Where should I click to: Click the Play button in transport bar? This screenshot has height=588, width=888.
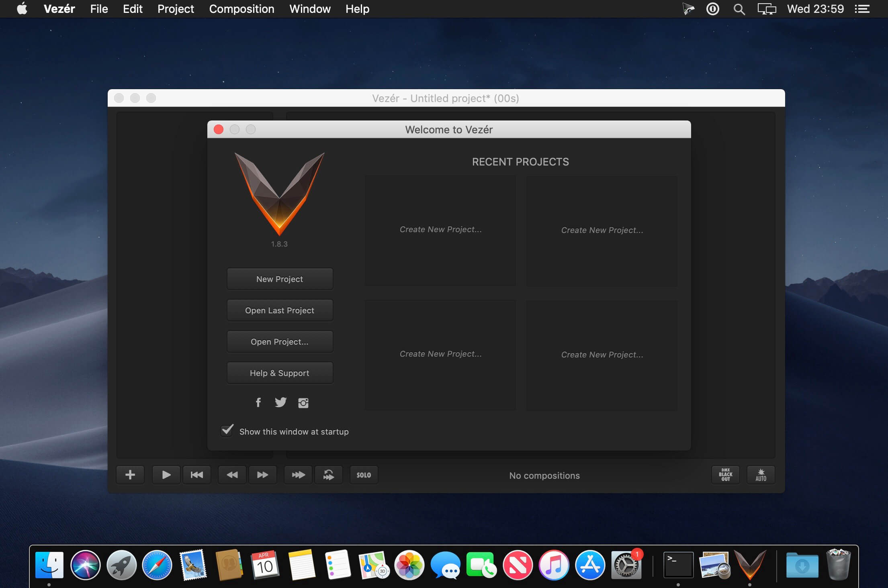click(x=166, y=475)
